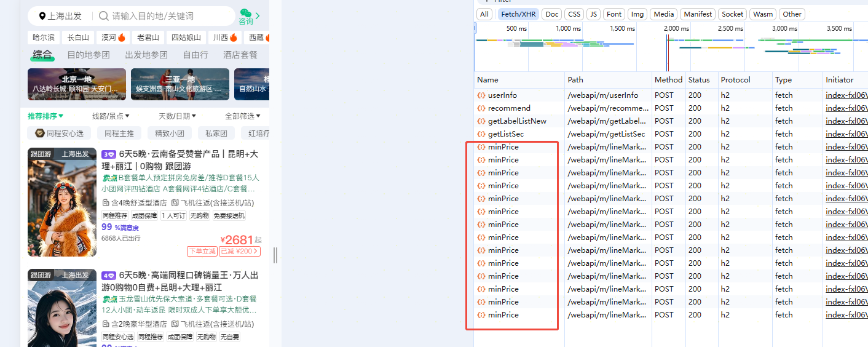The height and width of the screenshot is (347, 868).
Task: Click the location pin icon beside 上海出发
Action: point(42,16)
